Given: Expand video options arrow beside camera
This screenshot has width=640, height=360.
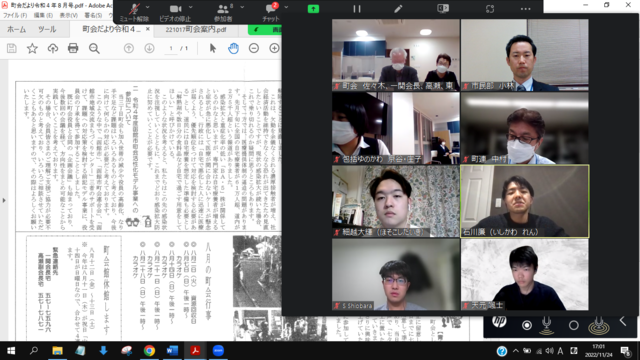Looking at the screenshot, I should click(x=191, y=7).
